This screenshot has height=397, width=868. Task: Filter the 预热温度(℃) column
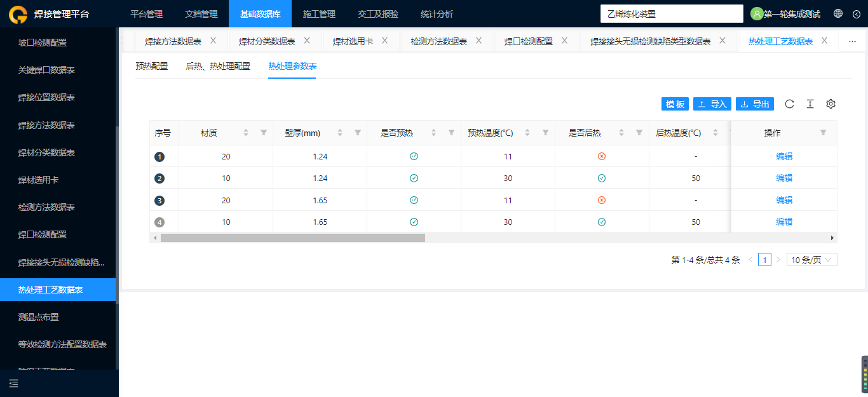pyautogui.click(x=546, y=133)
